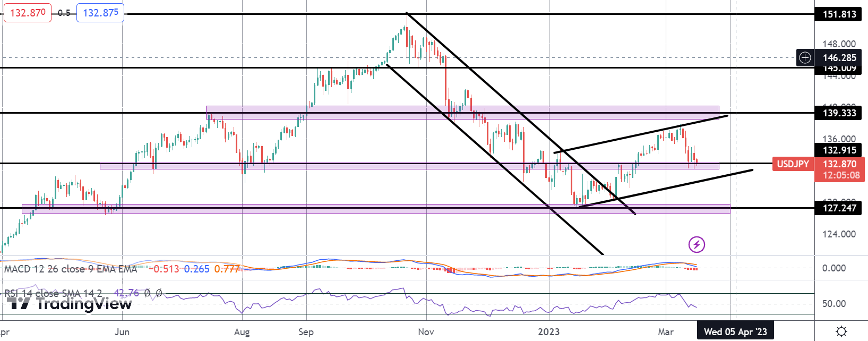Click the purple lightning bolt icon
This screenshot has width=868, height=341.
697,244
